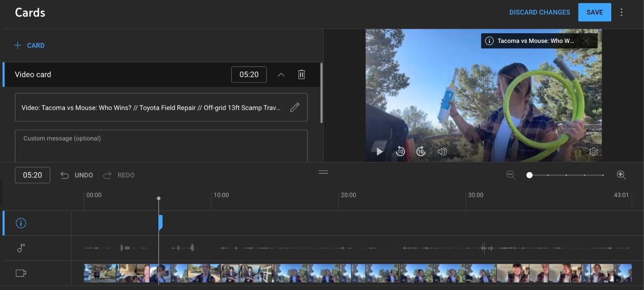Skip forward 10 seconds in preview

(421, 152)
